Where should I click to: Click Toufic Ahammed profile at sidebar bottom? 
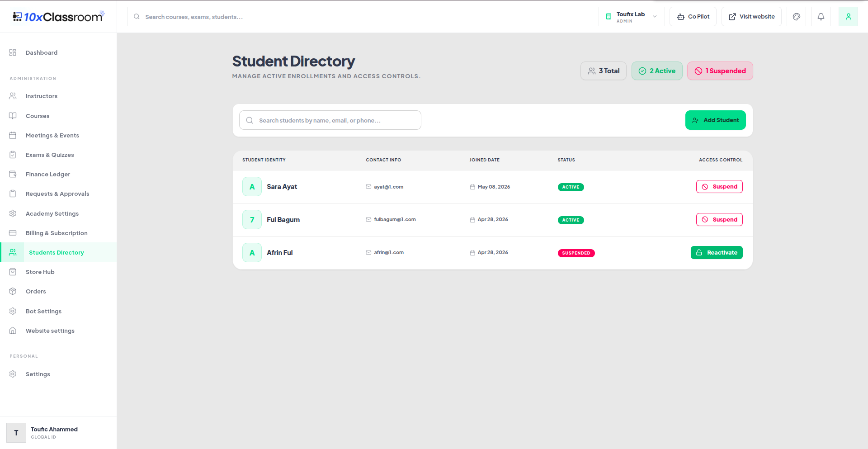coord(58,433)
